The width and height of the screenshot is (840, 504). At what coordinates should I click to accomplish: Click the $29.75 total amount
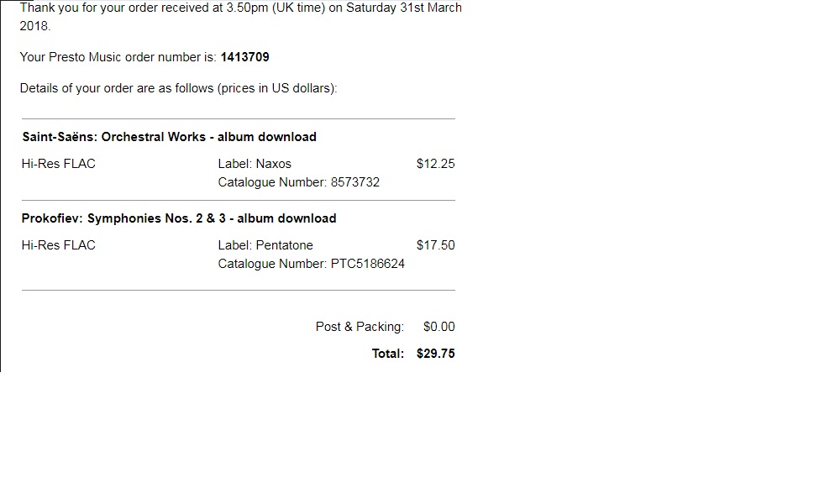(x=435, y=354)
